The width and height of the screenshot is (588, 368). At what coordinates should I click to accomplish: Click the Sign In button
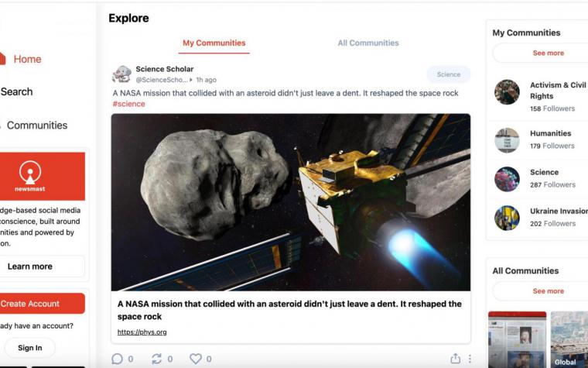point(30,348)
